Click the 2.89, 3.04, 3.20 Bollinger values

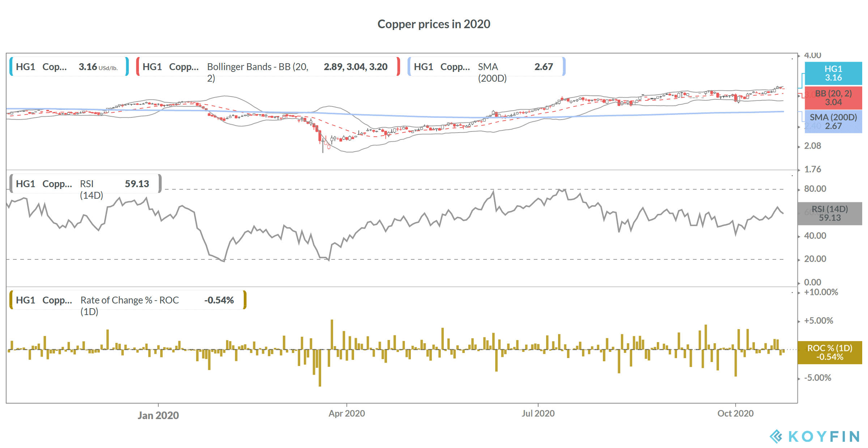click(x=356, y=67)
